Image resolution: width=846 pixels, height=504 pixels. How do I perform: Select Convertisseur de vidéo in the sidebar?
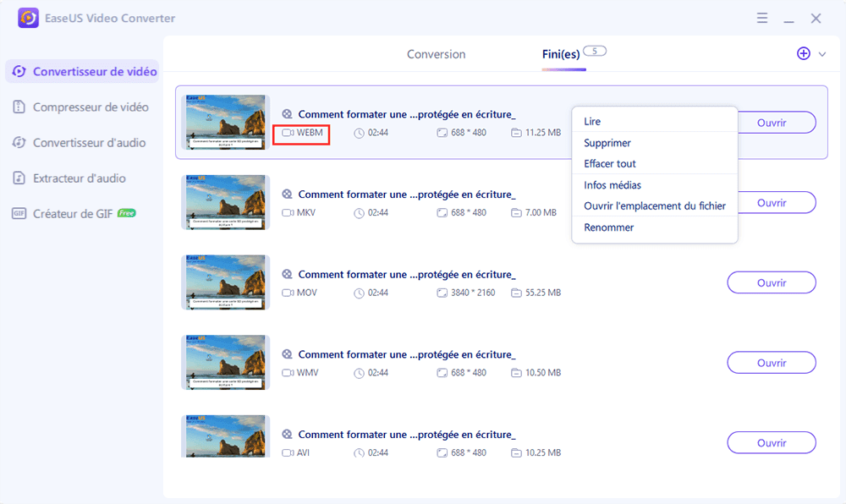[x=82, y=71]
